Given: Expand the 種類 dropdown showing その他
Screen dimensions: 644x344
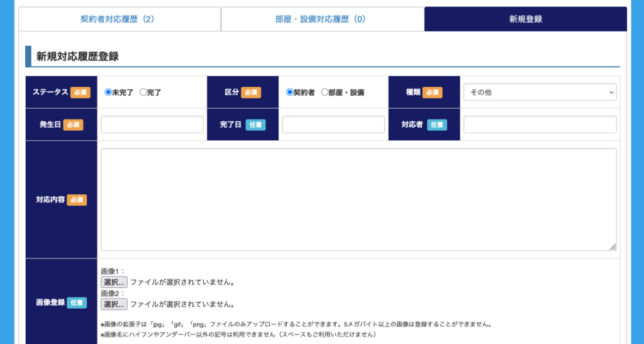Looking at the screenshot, I should (x=540, y=92).
